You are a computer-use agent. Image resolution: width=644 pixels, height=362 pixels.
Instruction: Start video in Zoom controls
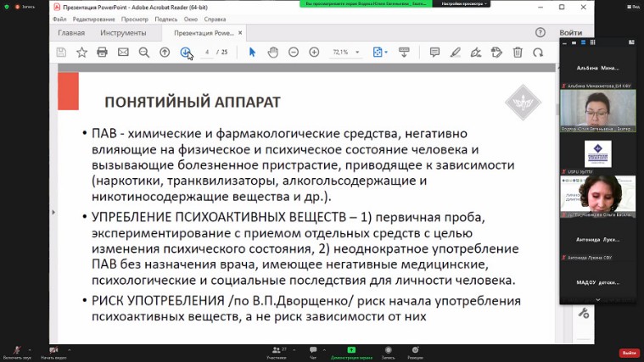coord(55,352)
